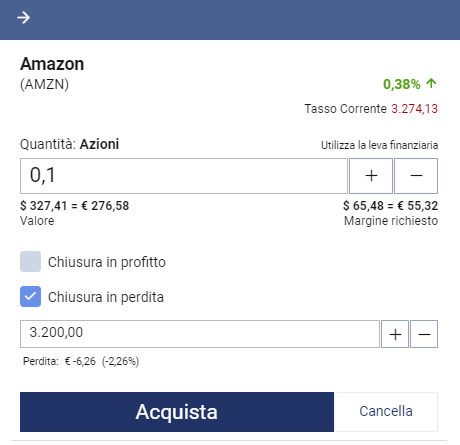Screen dimensions: 460x445
Task: Click the Margine richiesto amount $ 65,48
Action: click(x=363, y=206)
